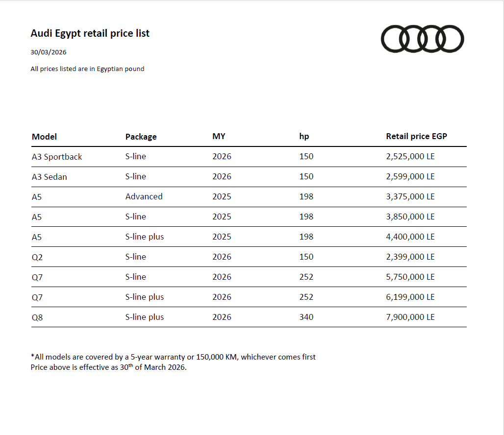Click the 2,399,000 LE price
This screenshot has width=504, height=435.
tap(410, 257)
